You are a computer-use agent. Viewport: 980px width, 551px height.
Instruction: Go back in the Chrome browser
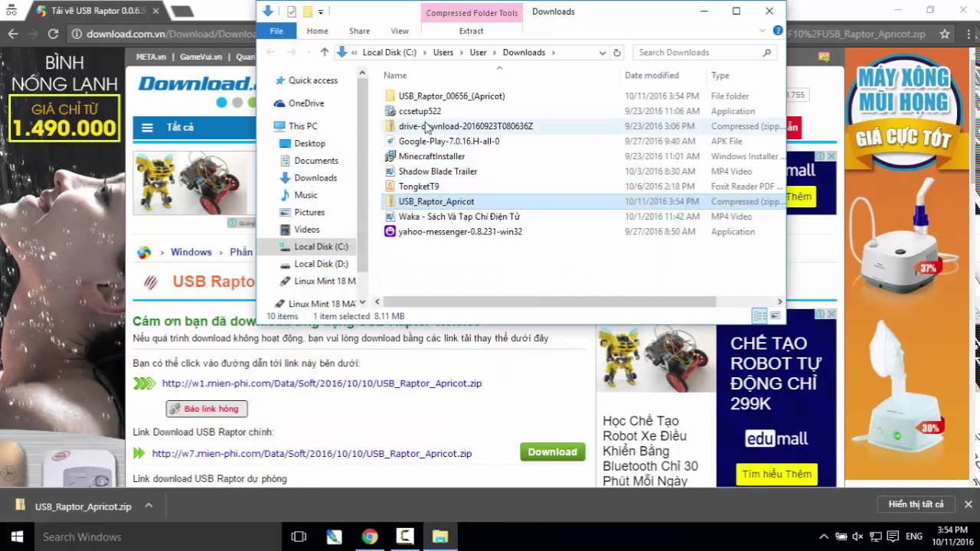point(13,34)
